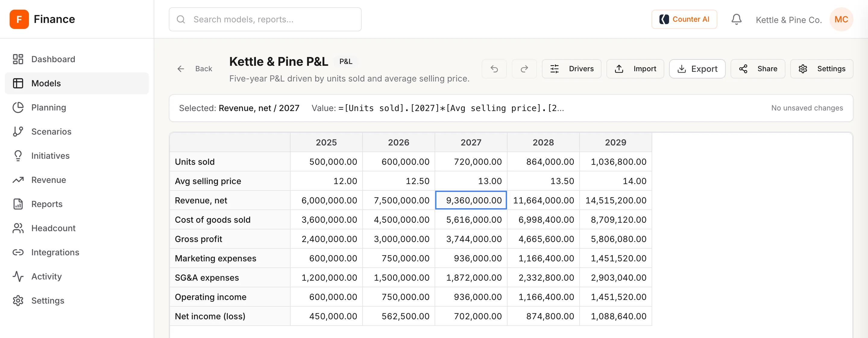Click the Export button
Image resolution: width=868 pixels, height=338 pixels.
tap(697, 69)
